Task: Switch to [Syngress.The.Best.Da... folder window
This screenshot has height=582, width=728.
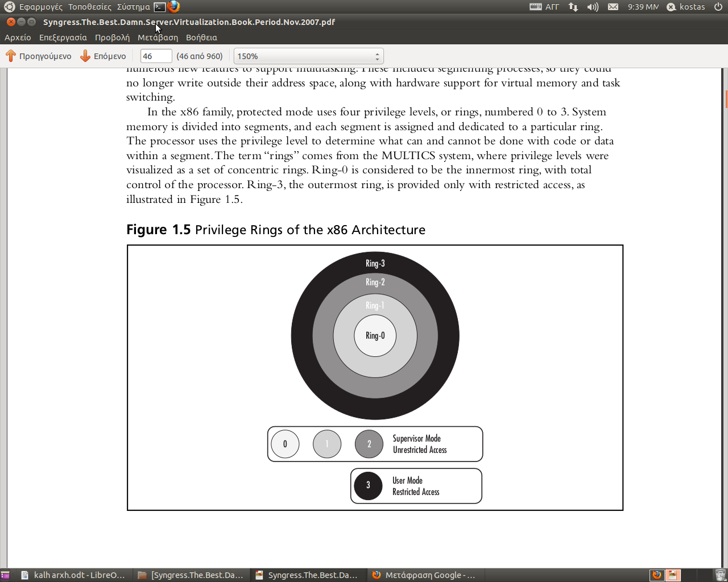Action: (191, 575)
